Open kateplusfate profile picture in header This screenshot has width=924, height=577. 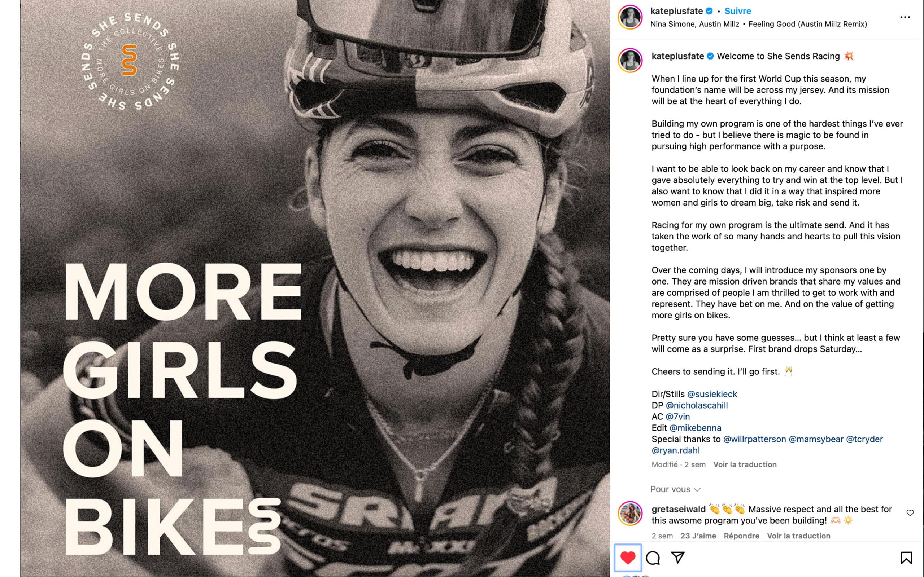click(x=630, y=17)
